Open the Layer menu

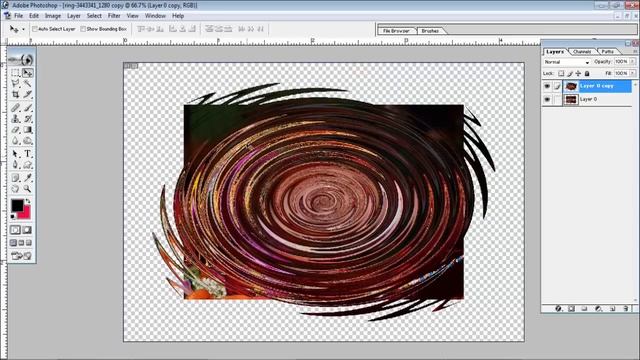(74, 16)
